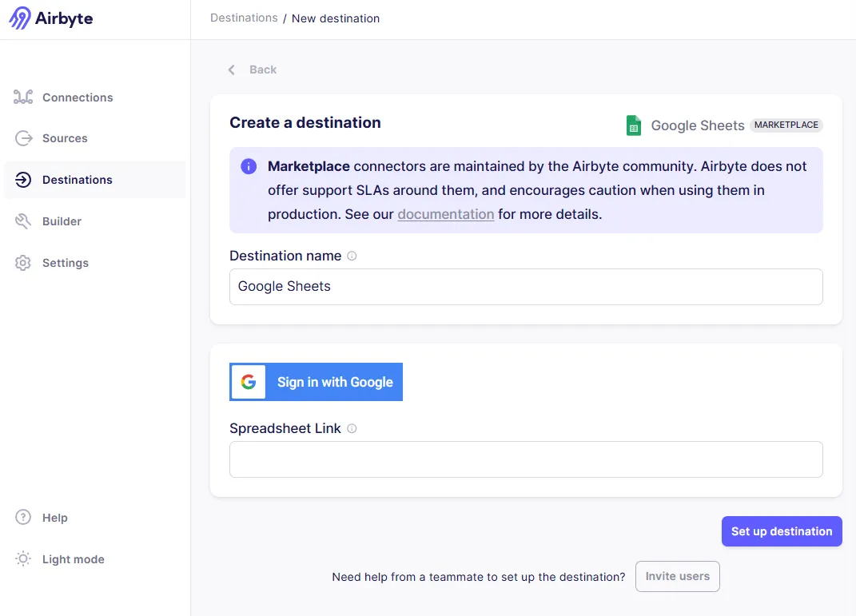Click the Light mode sun icon
856x616 pixels.
[x=23, y=558]
